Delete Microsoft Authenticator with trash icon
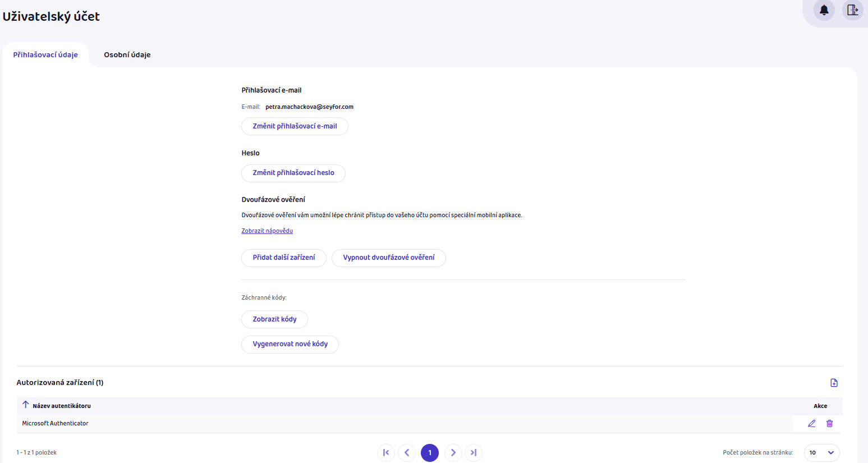 coord(829,424)
